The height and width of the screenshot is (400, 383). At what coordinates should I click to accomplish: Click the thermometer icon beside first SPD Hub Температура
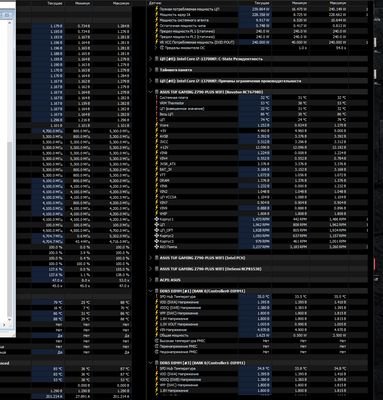click(157, 297)
